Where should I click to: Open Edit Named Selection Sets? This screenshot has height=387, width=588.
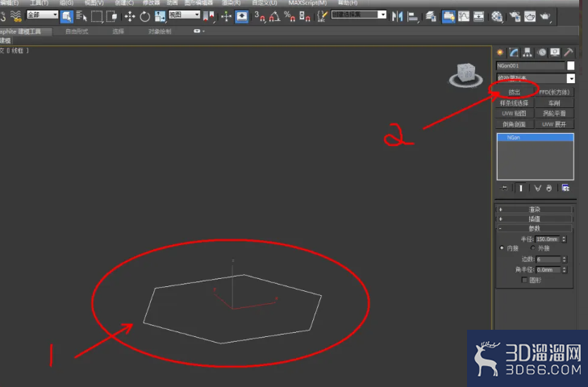pos(322,16)
